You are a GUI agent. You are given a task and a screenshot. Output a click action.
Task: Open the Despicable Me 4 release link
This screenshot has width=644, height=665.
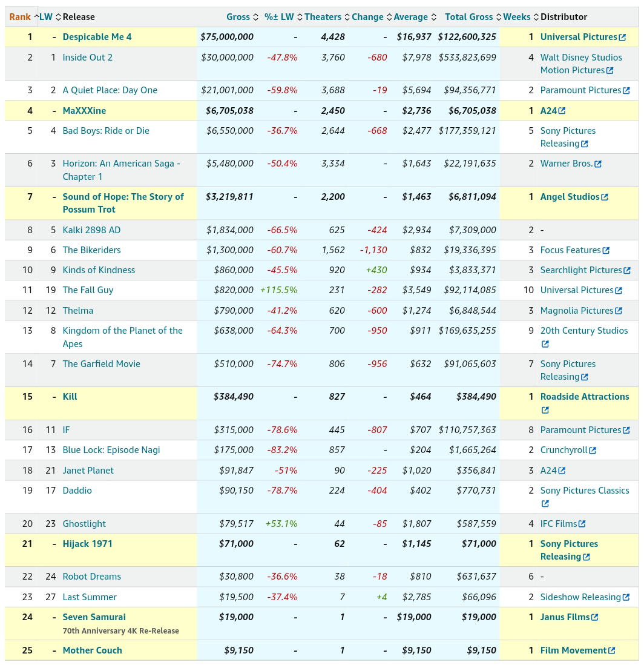[97, 37]
